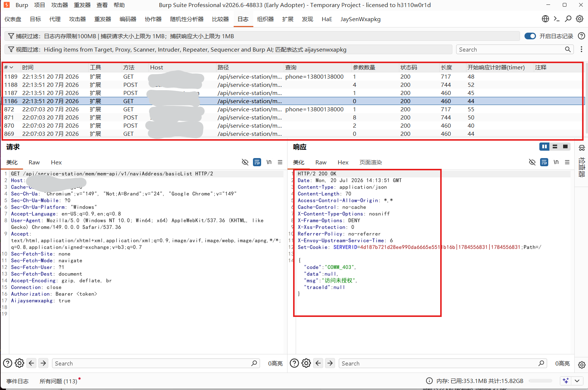Toggle the 开启日志记录 logging switch

pyautogui.click(x=530, y=36)
